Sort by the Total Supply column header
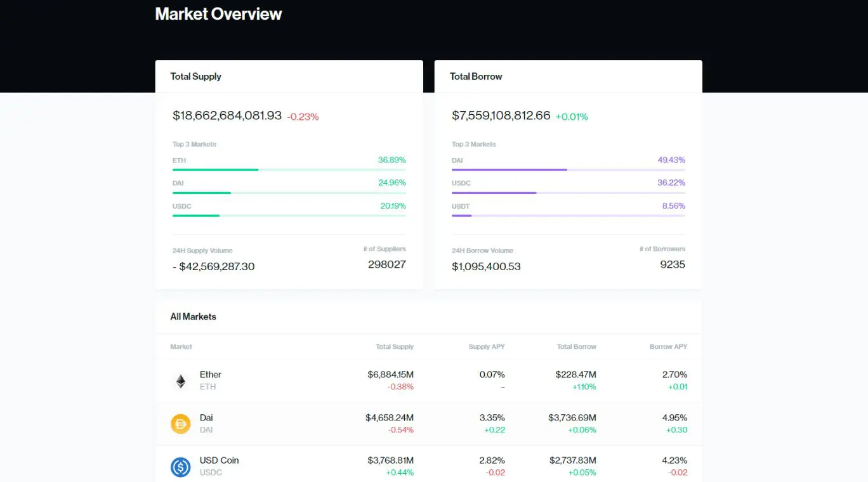Image resolution: width=868 pixels, height=482 pixels. pyautogui.click(x=395, y=347)
